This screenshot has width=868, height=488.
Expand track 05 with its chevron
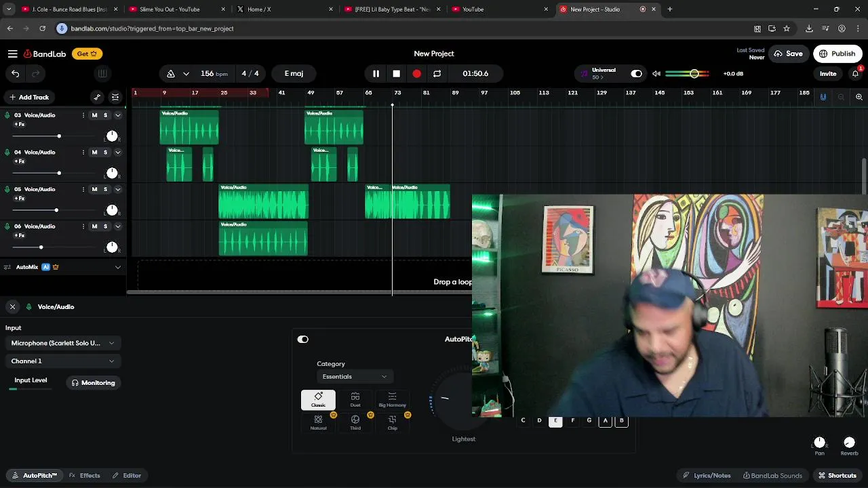(117, 189)
